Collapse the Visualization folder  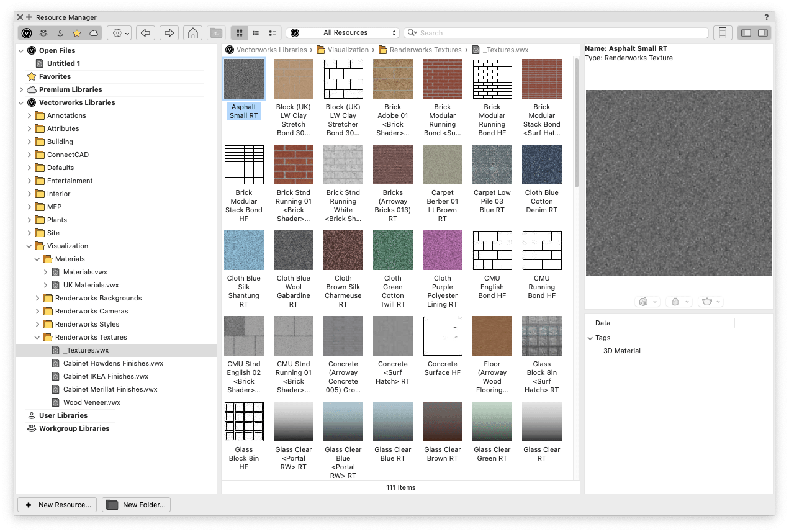[29, 246]
